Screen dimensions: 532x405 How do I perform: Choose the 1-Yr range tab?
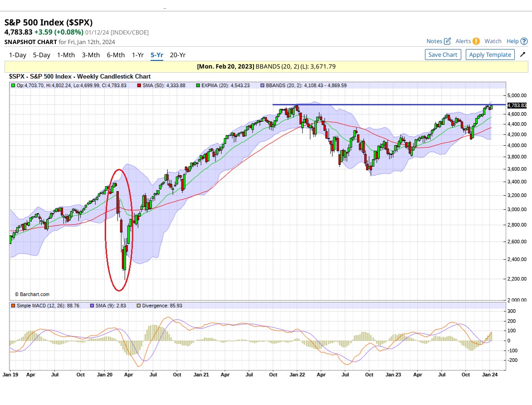coord(138,54)
